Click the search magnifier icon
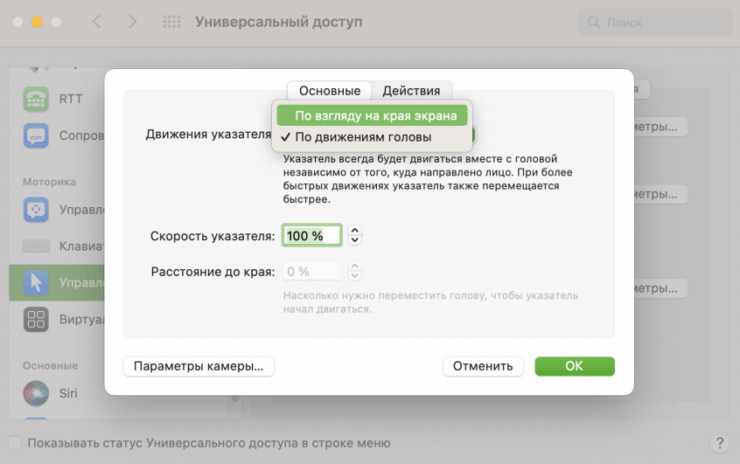The image size is (740, 464). [x=593, y=22]
